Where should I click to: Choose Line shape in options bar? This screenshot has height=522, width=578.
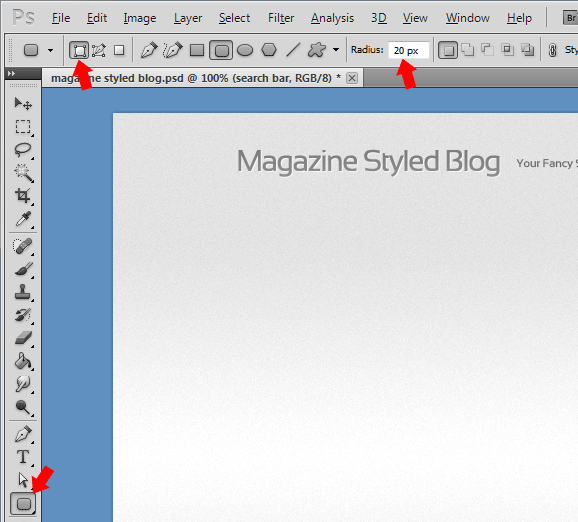(293, 50)
